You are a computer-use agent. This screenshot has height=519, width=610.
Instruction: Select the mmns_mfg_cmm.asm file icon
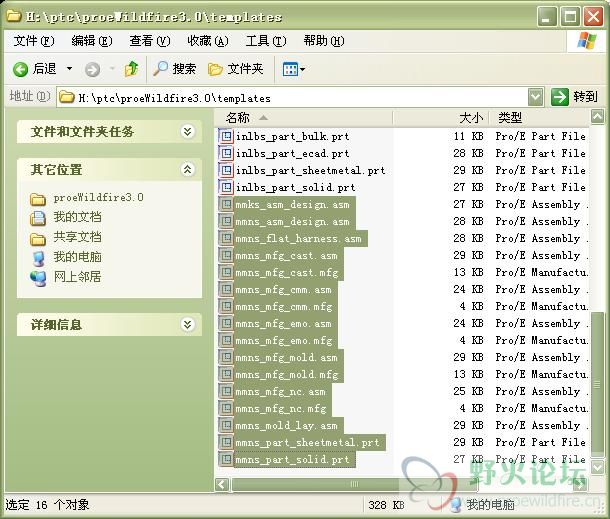click(226, 289)
